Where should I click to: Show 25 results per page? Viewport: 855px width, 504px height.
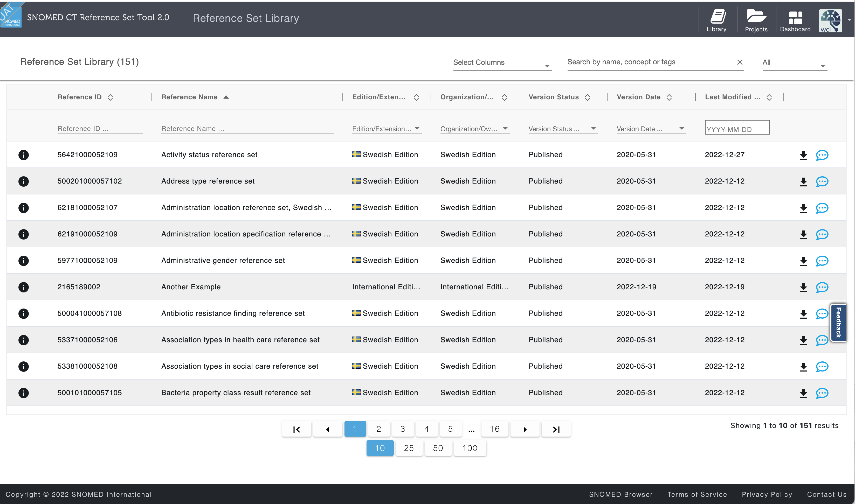click(x=409, y=448)
